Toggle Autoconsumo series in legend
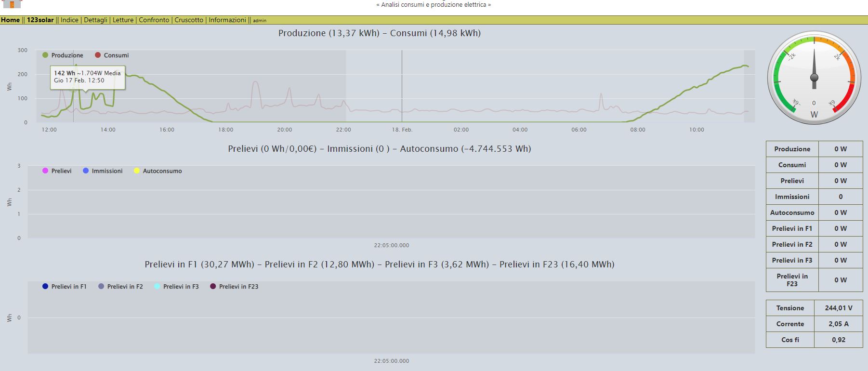Image resolution: width=868 pixels, height=371 pixels. pyautogui.click(x=158, y=171)
